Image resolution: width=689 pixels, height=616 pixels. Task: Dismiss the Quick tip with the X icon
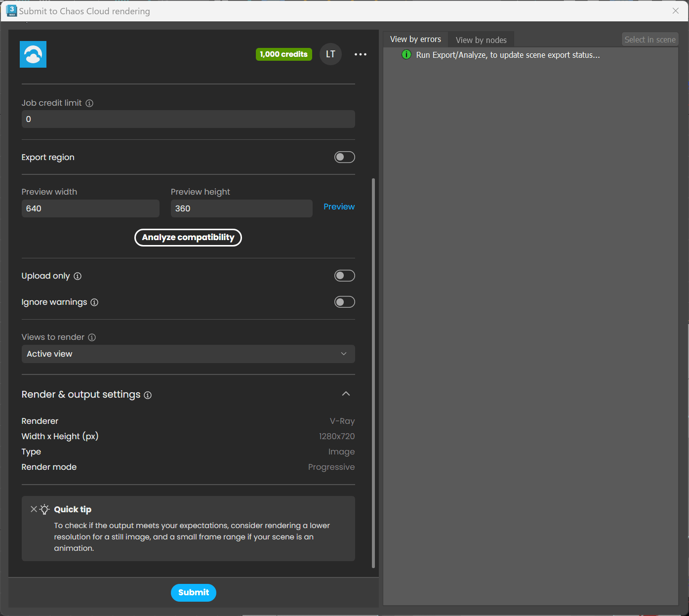33,509
